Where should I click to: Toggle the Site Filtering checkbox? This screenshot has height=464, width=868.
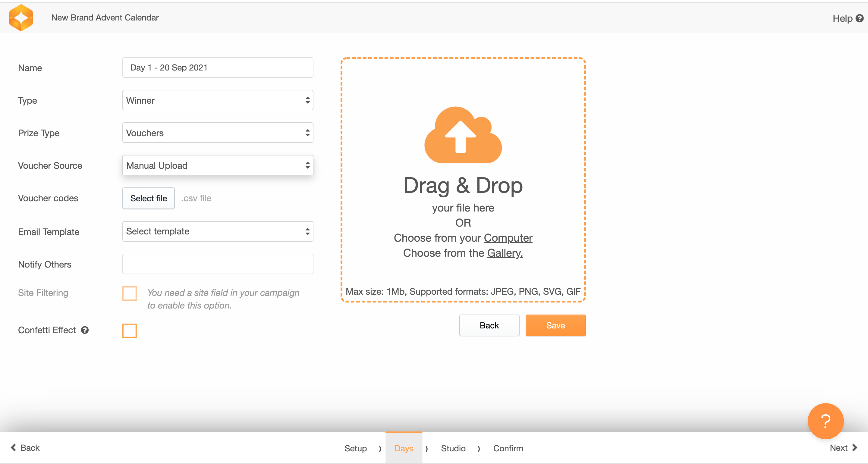[x=129, y=293]
